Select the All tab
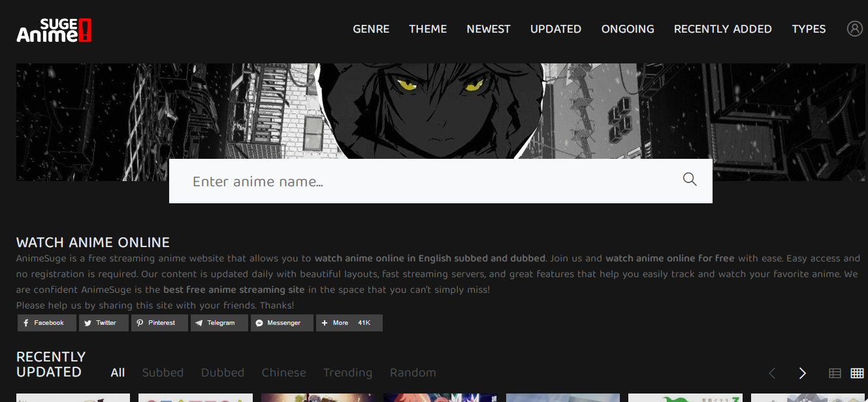Viewport: 868px width, 402px height. coord(118,373)
